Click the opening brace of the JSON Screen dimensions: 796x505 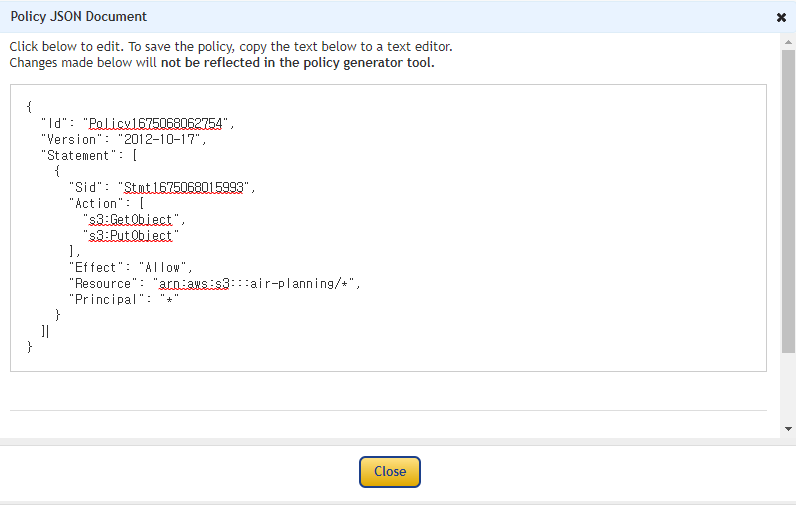click(x=29, y=107)
